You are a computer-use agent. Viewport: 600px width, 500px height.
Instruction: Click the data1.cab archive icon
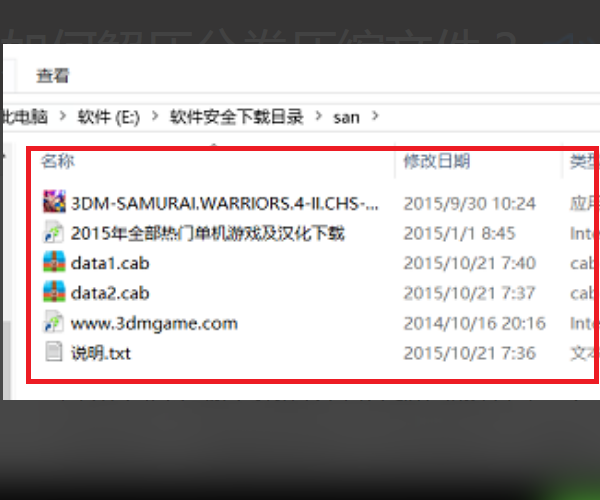pyautogui.click(x=54, y=262)
